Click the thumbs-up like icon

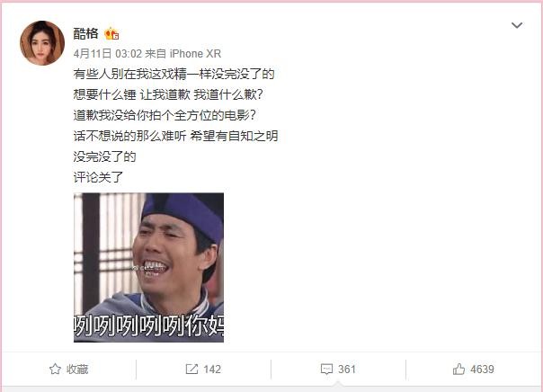pos(458,370)
